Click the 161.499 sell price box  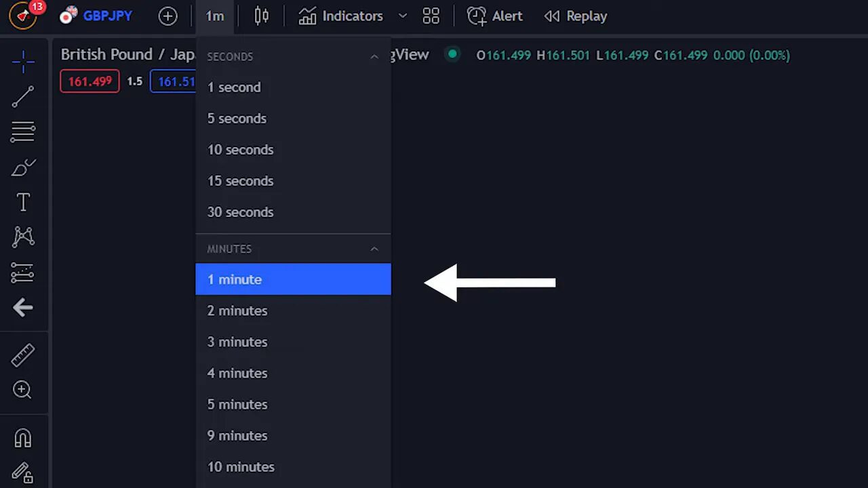click(x=90, y=81)
